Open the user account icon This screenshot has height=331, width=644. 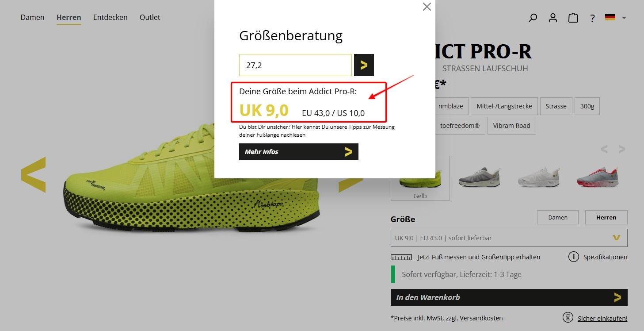coord(553,18)
